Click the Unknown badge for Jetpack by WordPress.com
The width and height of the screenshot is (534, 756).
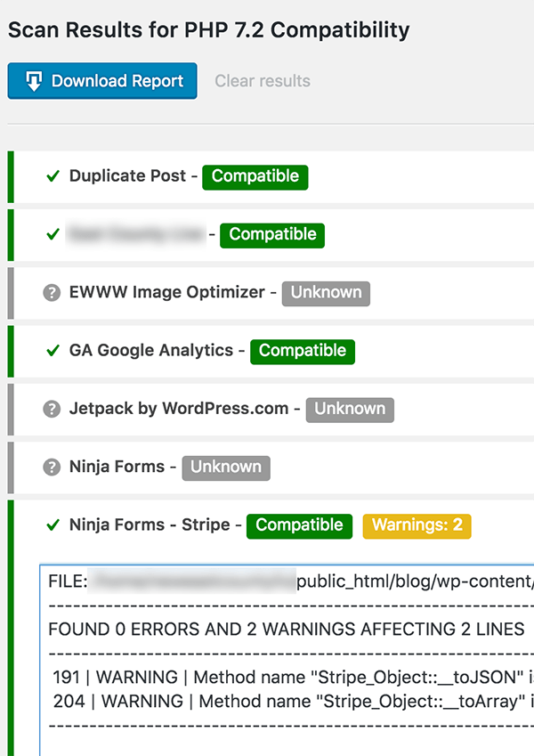[x=350, y=410]
